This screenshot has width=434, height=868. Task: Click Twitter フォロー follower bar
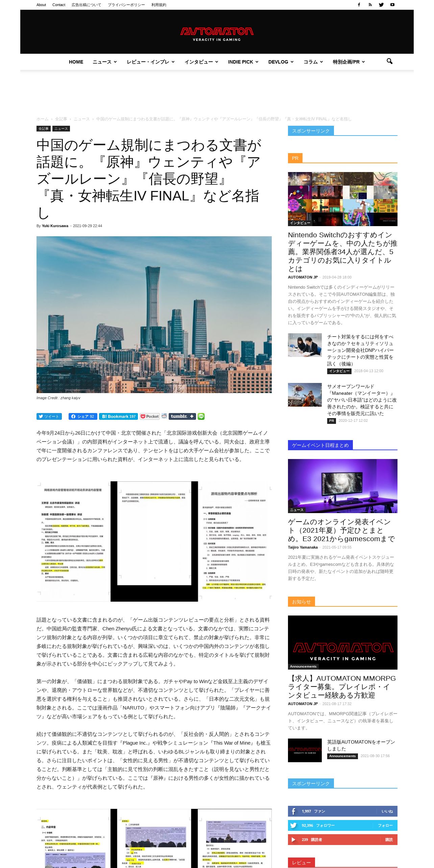(343, 825)
